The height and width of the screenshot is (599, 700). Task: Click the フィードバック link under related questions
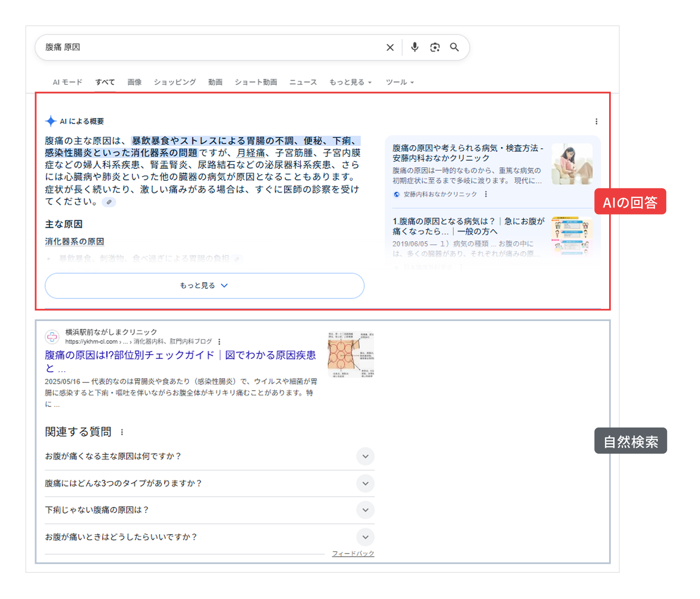point(353,553)
